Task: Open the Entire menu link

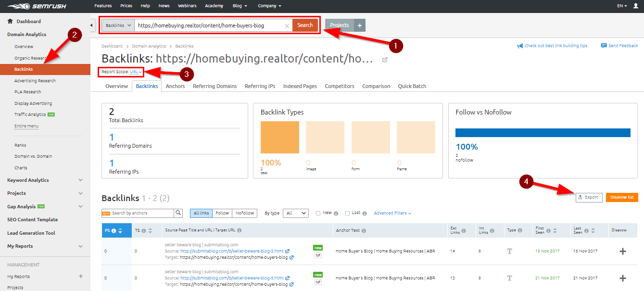Action: (26, 126)
